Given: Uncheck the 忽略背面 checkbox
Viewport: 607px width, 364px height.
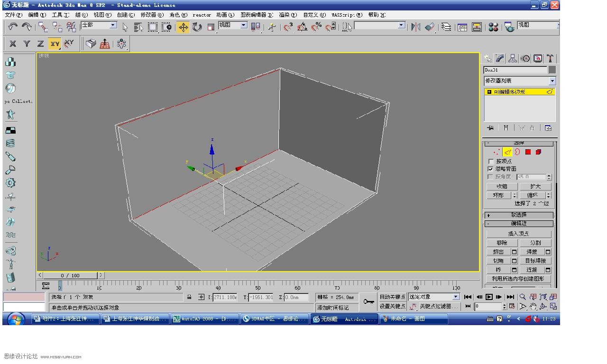Looking at the screenshot, I should [491, 169].
